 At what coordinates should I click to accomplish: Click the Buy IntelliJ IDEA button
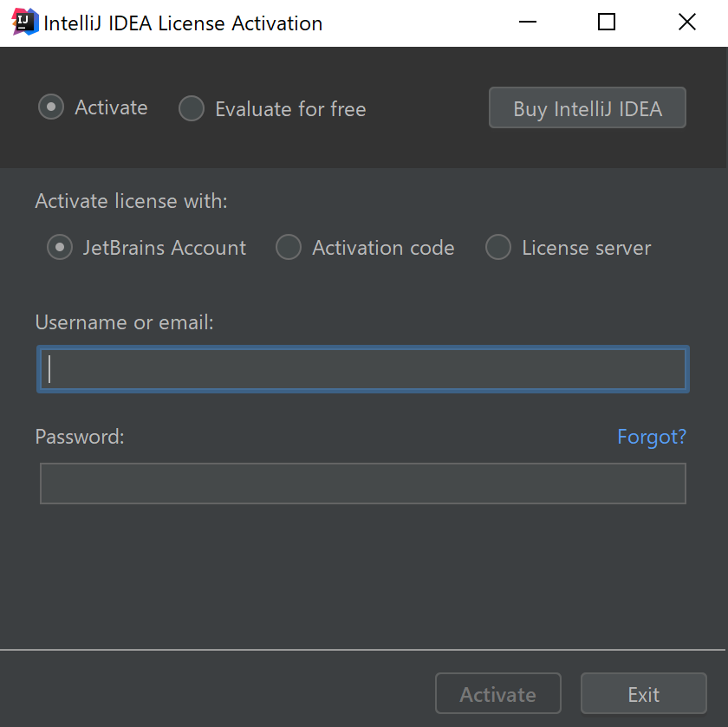tap(587, 107)
